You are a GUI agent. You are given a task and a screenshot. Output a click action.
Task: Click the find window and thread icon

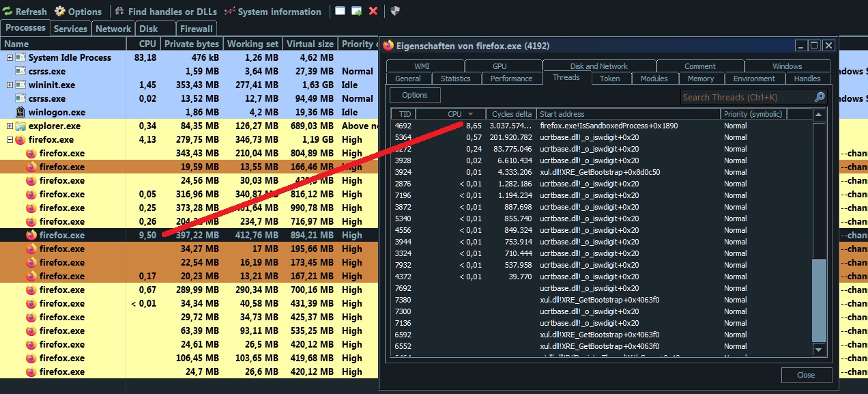click(357, 11)
